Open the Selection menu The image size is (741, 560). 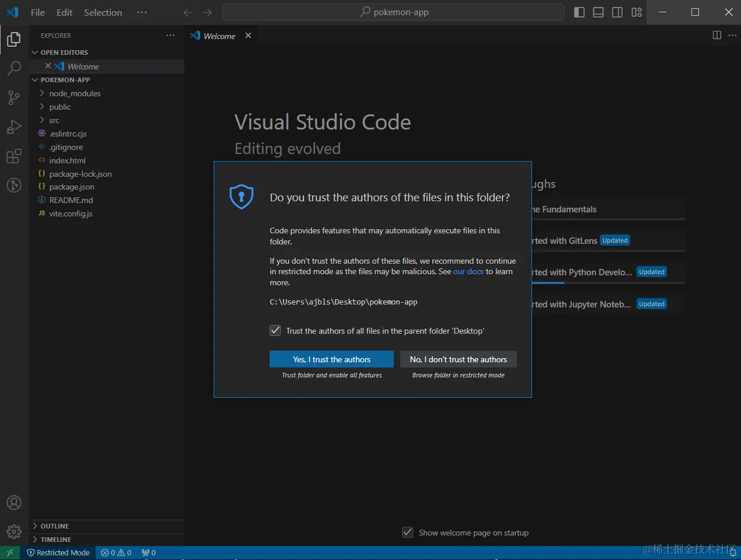pos(103,12)
